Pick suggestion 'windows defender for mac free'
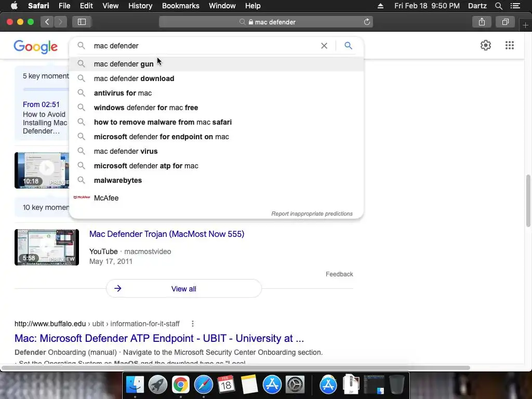532x399 pixels. click(216, 108)
